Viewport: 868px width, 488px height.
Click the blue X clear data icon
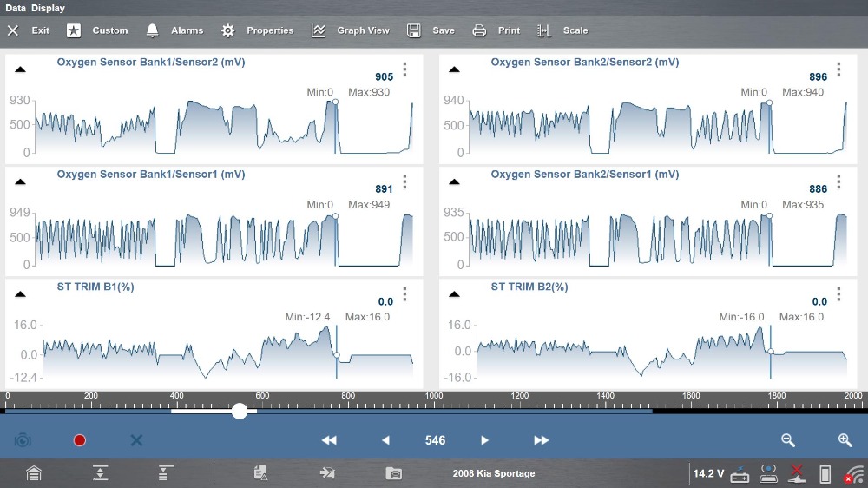click(x=136, y=440)
